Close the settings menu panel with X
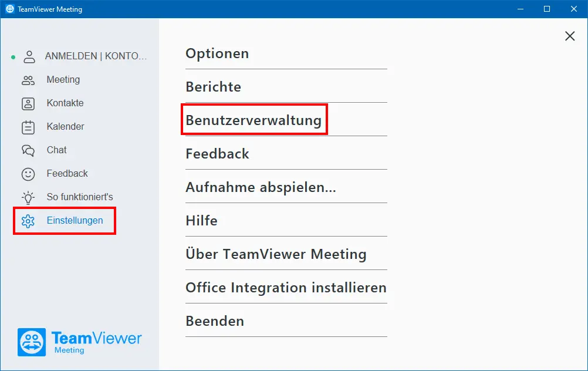 pyautogui.click(x=570, y=36)
